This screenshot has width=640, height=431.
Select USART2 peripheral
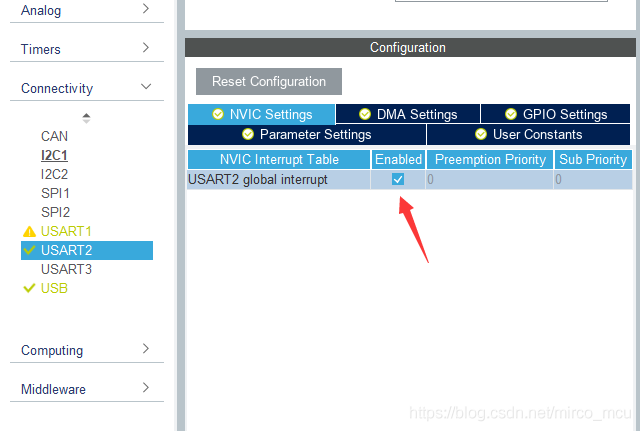(87, 250)
